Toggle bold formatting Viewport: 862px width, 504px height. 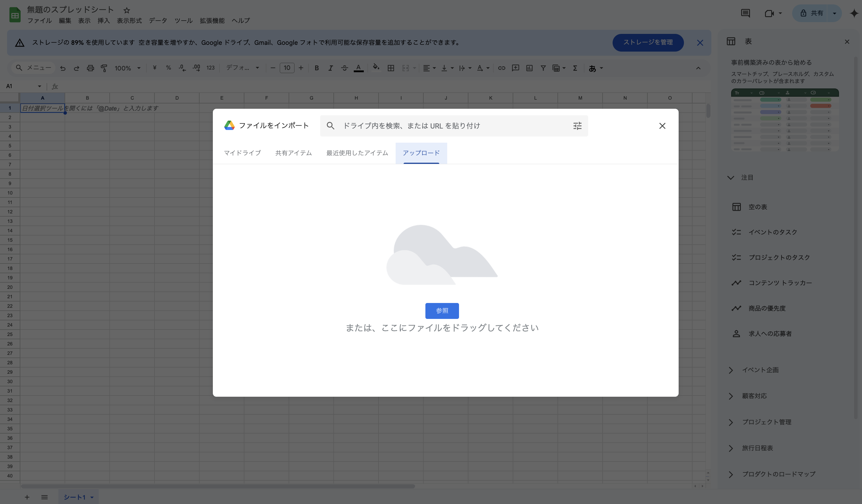coord(317,68)
